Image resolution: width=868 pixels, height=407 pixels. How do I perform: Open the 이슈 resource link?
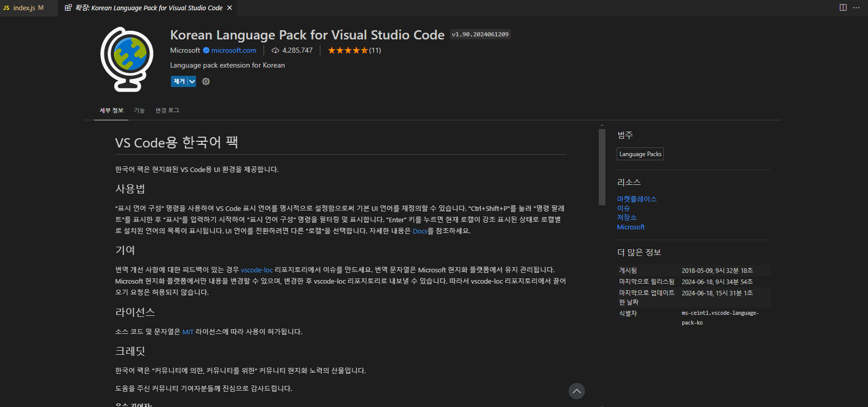[x=623, y=208]
